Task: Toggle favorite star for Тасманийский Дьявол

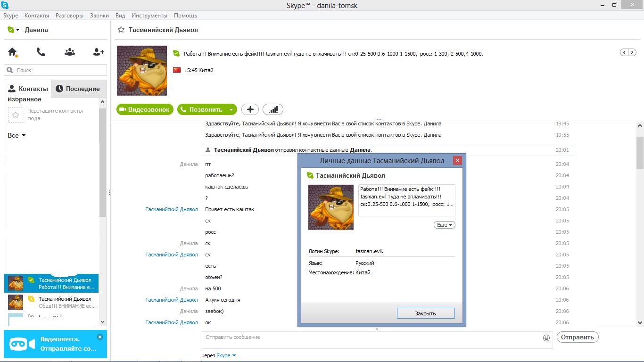Action: [121, 30]
